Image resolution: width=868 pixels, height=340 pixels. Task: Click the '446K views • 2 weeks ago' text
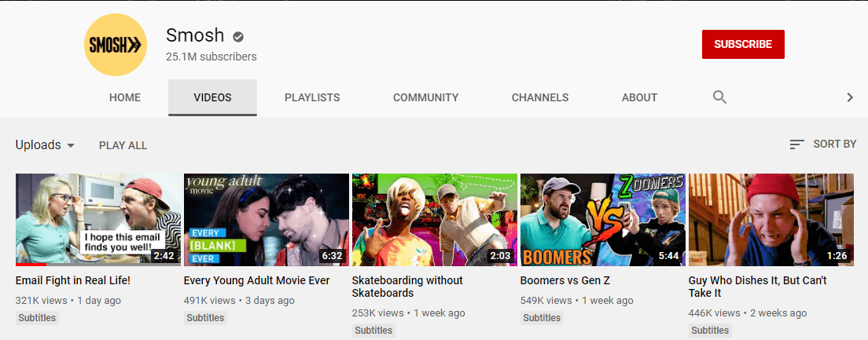tap(748, 313)
